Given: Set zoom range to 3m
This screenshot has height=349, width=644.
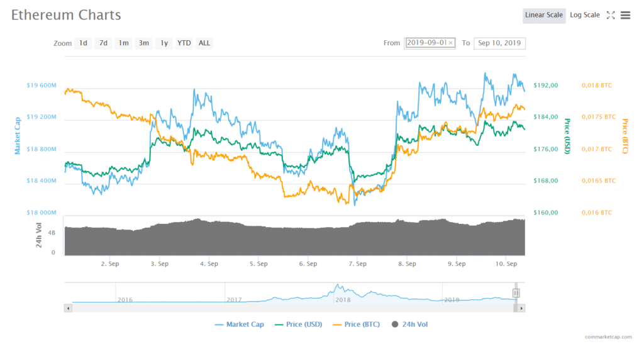Looking at the screenshot, I should click(x=144, y=43).
